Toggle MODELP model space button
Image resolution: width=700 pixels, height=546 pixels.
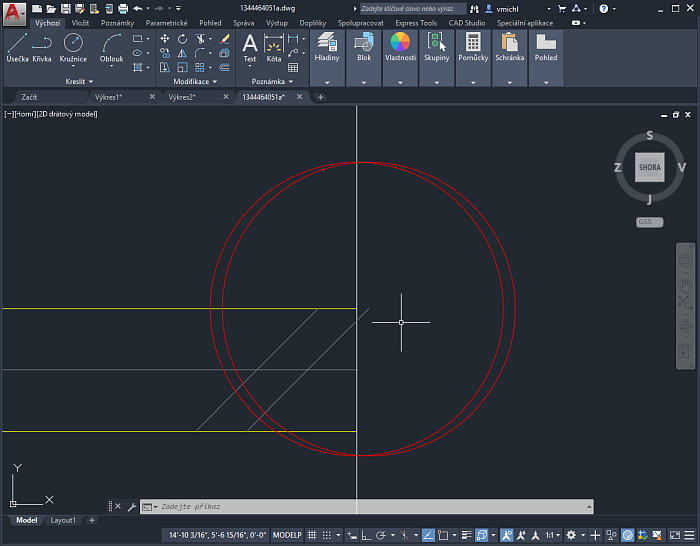pyautogui.click(x=287, y=535)
